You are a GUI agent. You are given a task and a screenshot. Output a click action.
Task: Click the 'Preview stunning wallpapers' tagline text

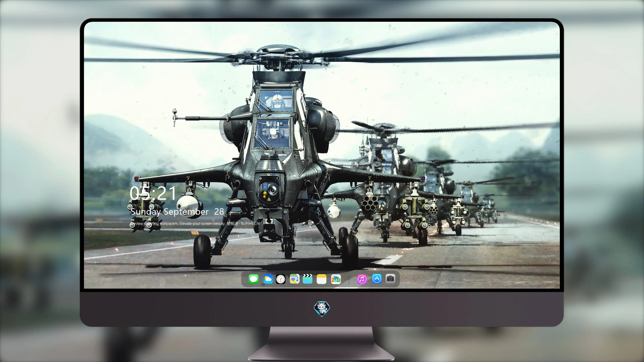point(195,223)
